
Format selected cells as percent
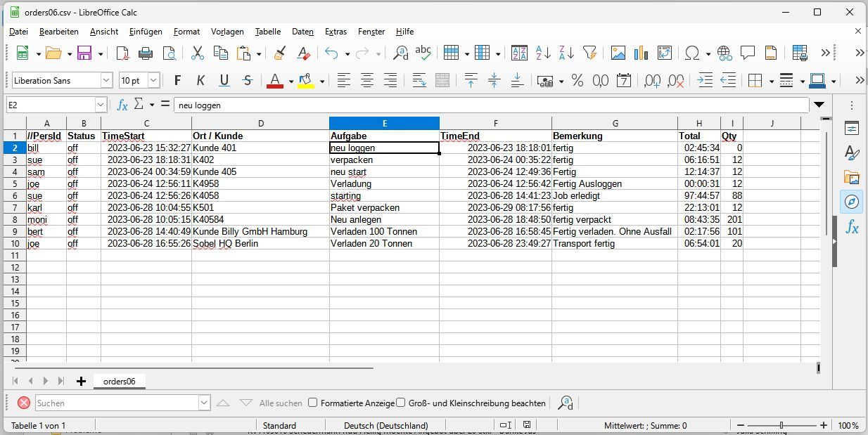tap(577, 81)
